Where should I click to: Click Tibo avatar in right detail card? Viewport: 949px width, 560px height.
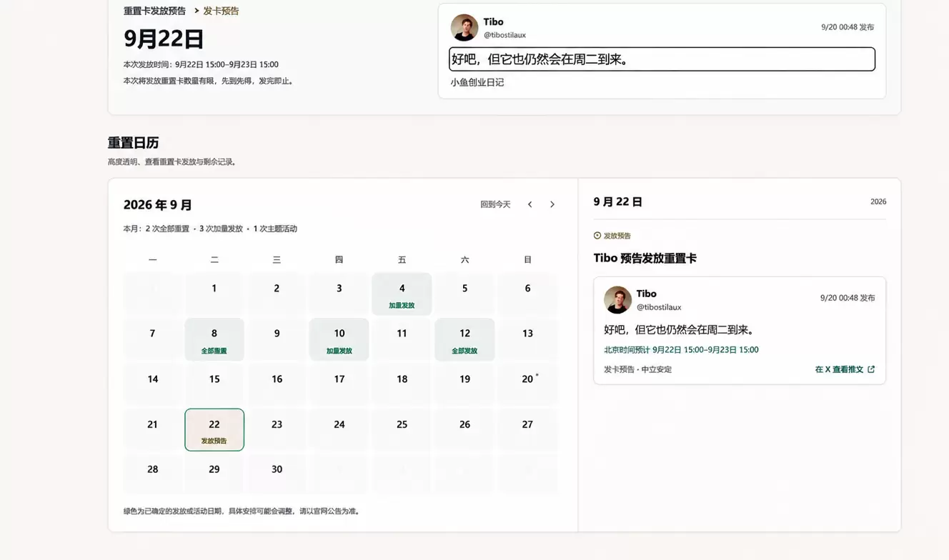(x=617, y=300)
